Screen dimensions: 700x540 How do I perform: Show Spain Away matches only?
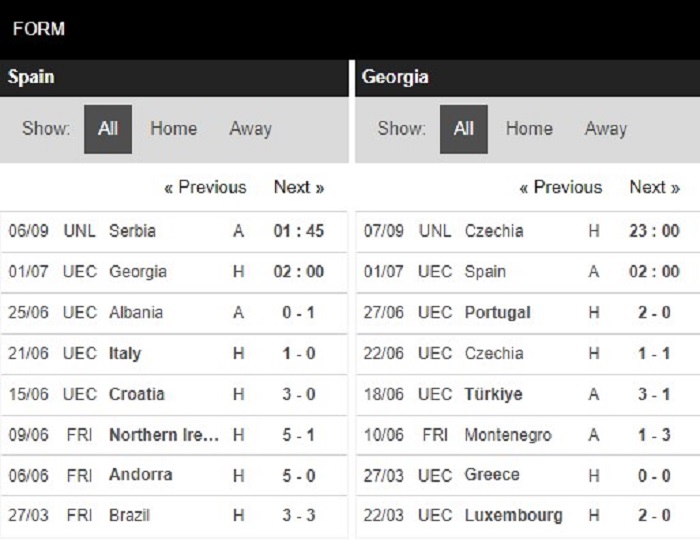click(250, 129)
